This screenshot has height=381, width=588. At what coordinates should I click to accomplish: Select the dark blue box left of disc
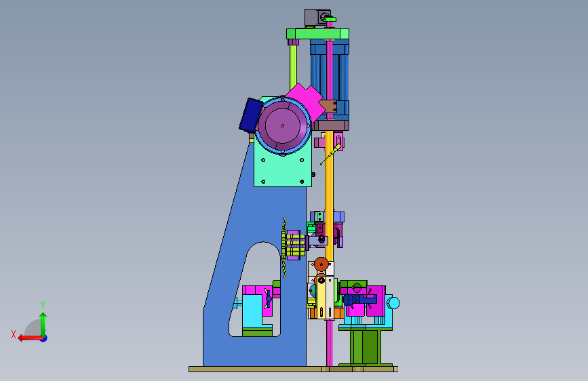[x=250, y=115]
